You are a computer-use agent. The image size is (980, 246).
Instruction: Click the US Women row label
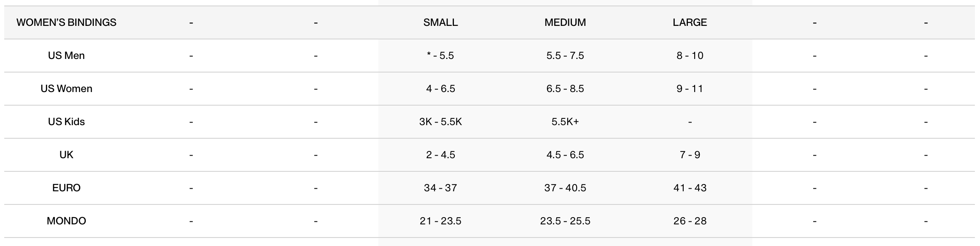(66, 89)
